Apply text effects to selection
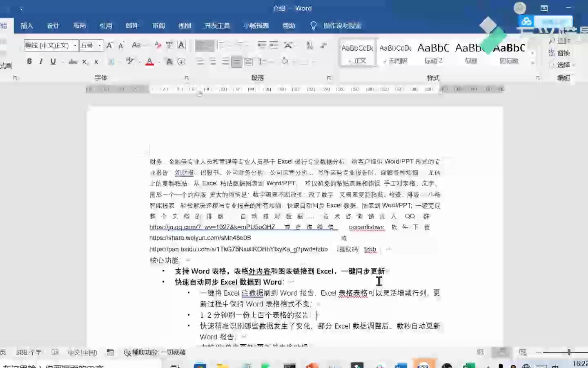 pyautogui.click(x=111, y=62)
